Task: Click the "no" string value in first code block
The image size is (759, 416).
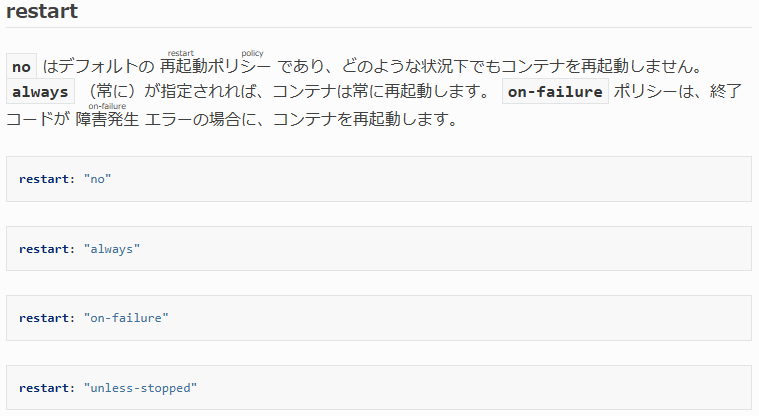Action: 97,179
